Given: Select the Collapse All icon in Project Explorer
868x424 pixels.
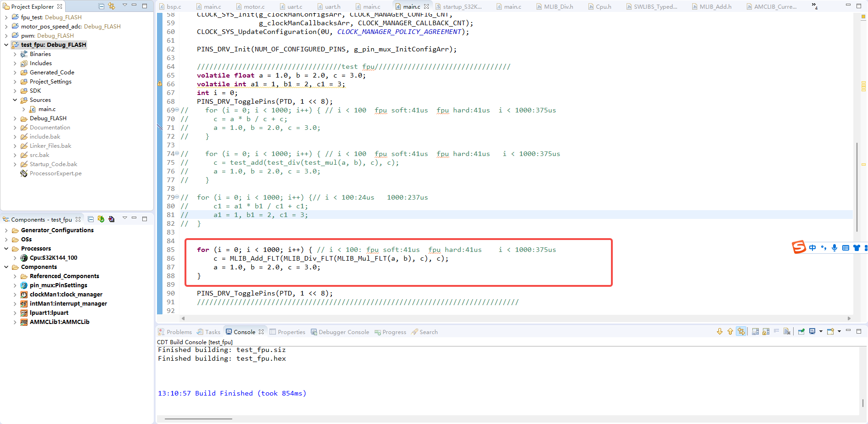Looking at the screenshot, I should coord(101,6).
